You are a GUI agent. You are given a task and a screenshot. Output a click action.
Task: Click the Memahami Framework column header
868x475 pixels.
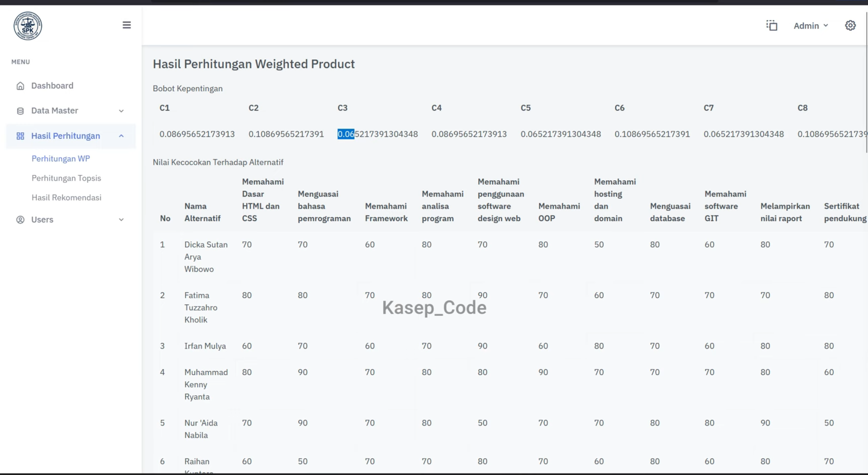click(386, 212)
